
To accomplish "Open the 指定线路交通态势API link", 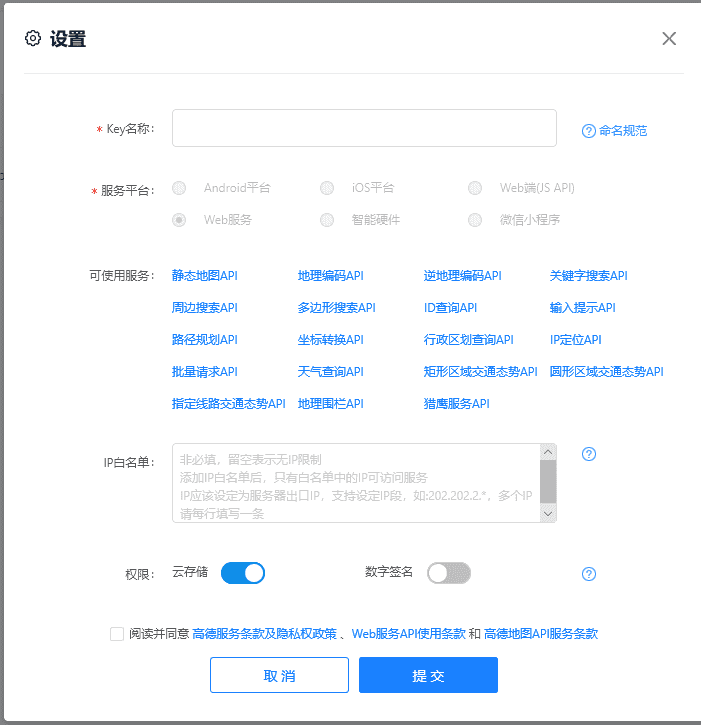I will (228, 404).
